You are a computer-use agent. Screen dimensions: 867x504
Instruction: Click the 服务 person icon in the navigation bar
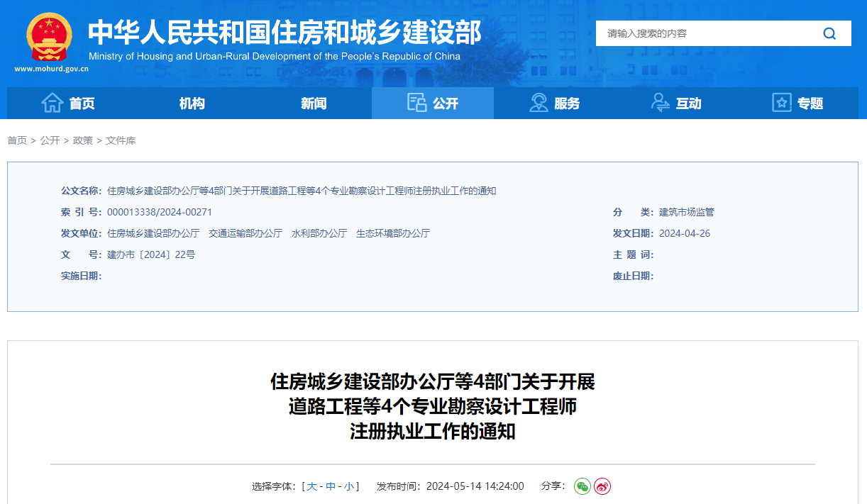(x=539, y=102)
